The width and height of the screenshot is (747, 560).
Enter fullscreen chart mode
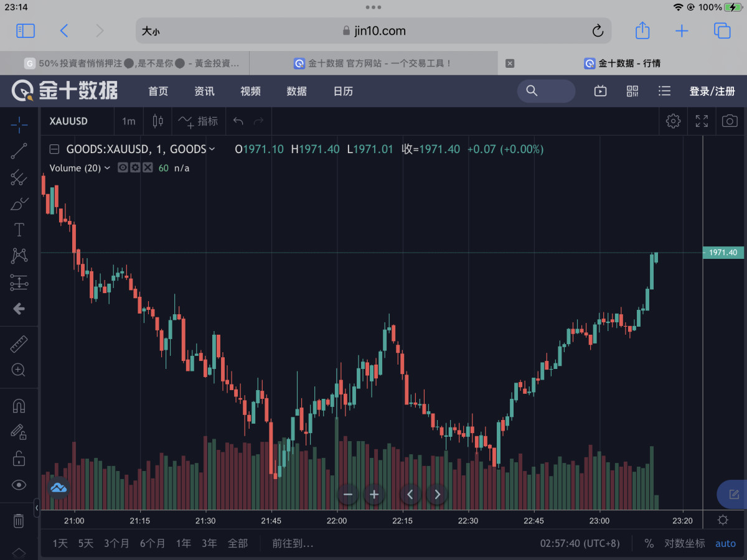coord(702,121)
